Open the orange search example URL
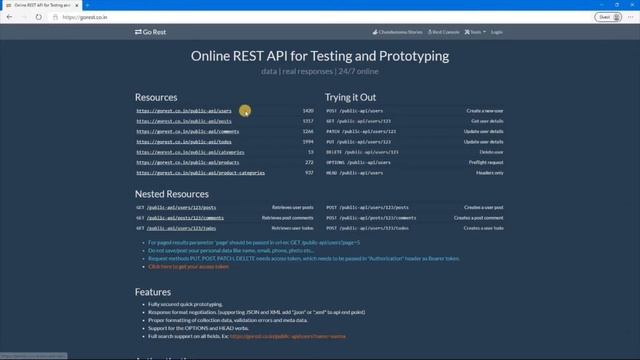 [x=288, y=336]
